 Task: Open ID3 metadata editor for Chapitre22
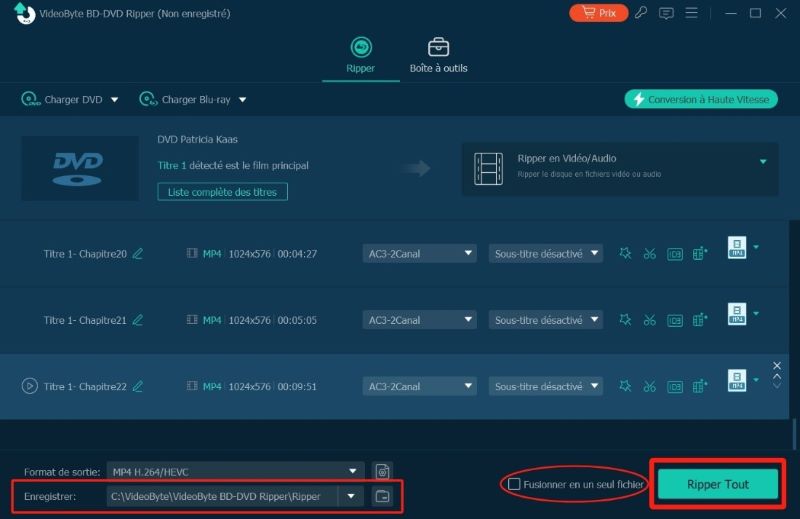click(x=674, y=387)
